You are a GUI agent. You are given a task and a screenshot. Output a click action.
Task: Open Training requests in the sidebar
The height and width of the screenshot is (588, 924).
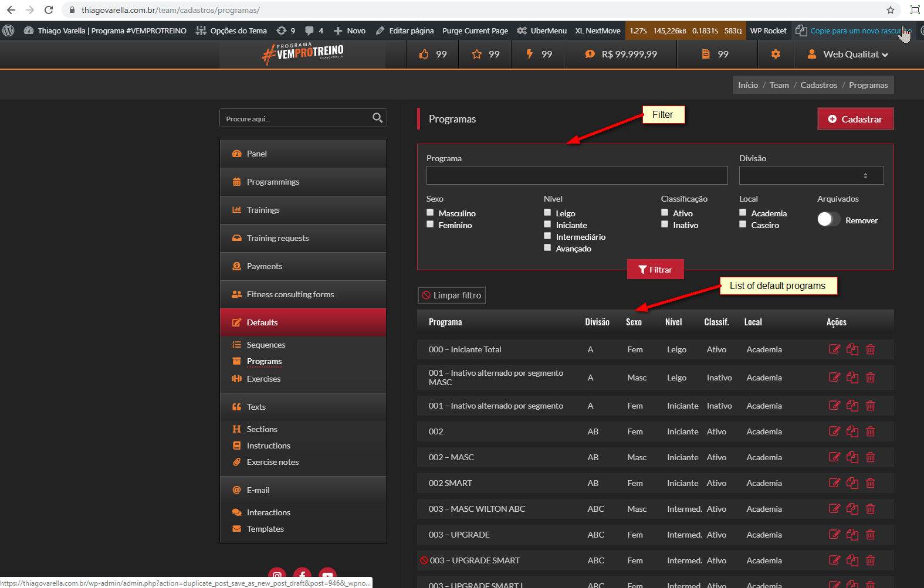pos(303,238)
